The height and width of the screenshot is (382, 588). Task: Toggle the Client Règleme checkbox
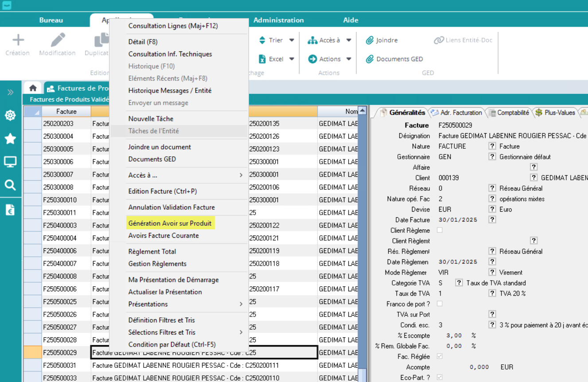pos(440,230)
